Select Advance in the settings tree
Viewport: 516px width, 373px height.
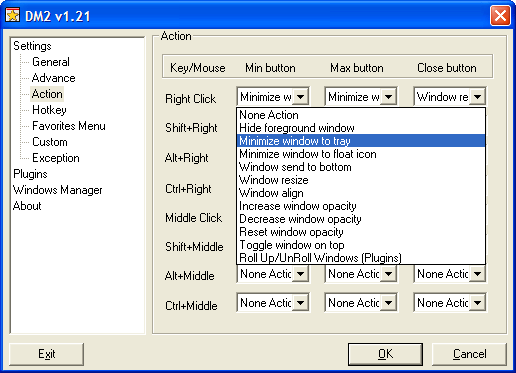pyautogui.click(x=53, y=78)
